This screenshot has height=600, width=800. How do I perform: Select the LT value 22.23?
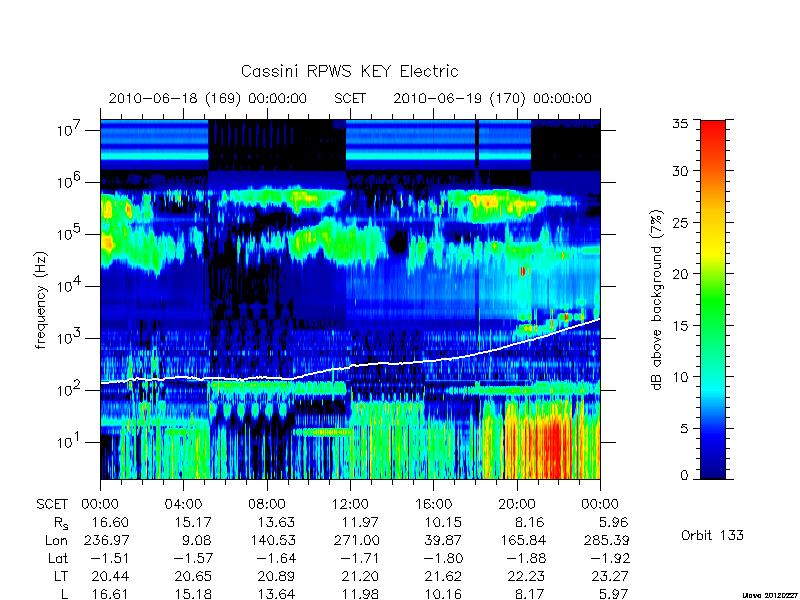pyautogui.click(x=526, y=577)
